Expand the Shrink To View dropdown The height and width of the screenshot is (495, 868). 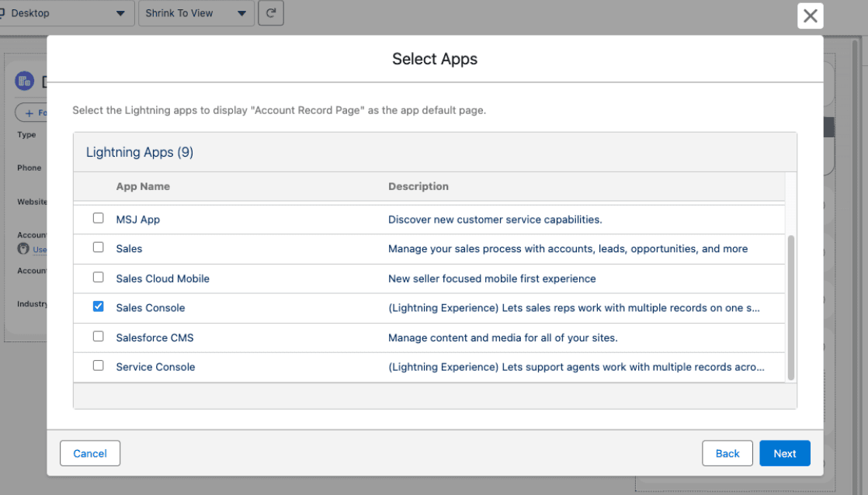196,13
